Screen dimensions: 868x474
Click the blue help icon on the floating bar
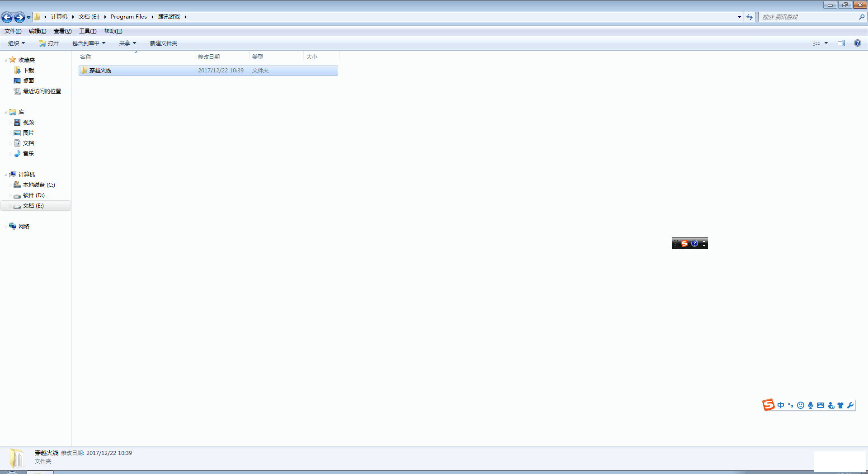[695, 243]
